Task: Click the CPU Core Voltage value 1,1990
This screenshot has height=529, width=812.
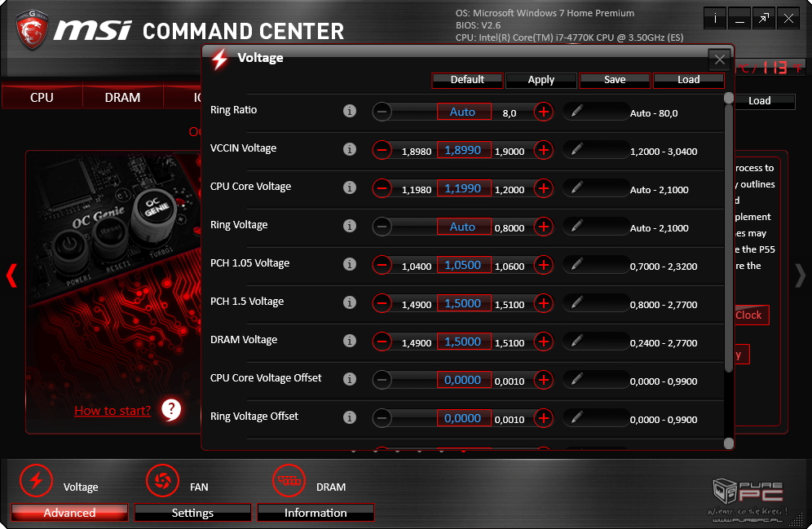Action: pyautogui.click(x=464, y=188)
